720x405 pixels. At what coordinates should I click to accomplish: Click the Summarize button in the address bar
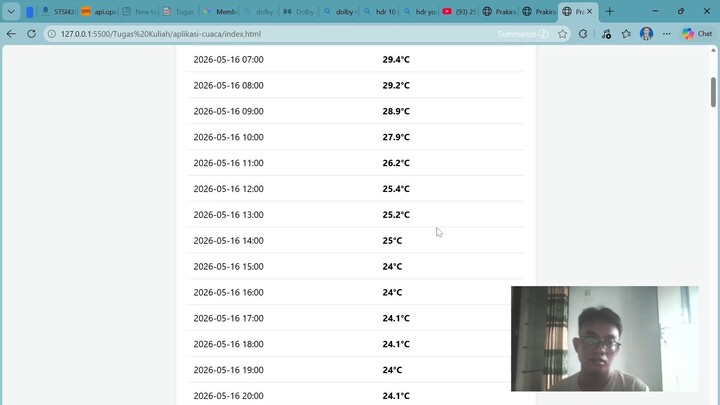tap(523, 34)
